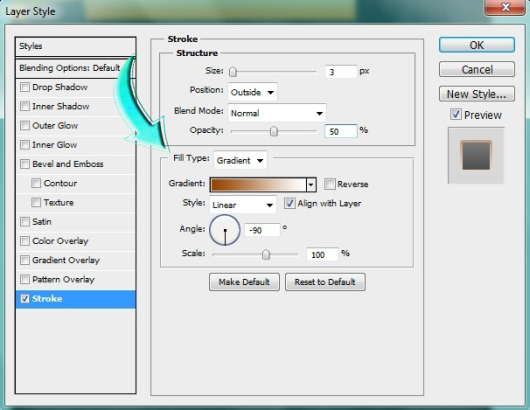Uncheck the Stroke checkbox

point(25,299)
